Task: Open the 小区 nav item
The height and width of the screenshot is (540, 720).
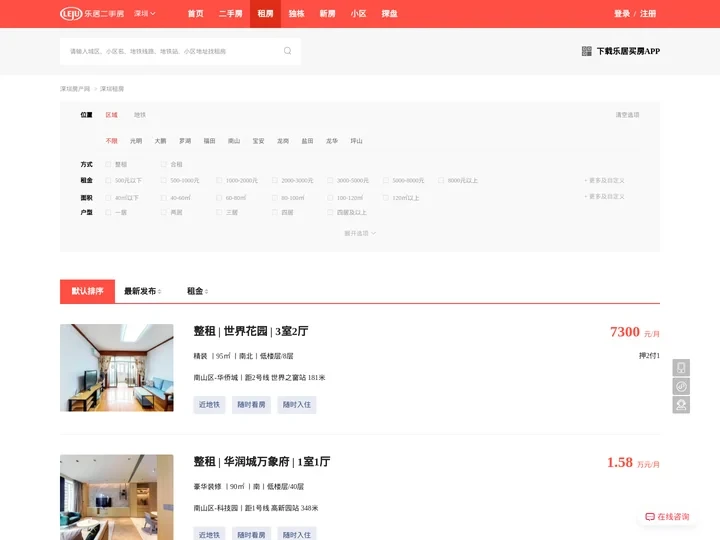Action: [x=358, y=14]
